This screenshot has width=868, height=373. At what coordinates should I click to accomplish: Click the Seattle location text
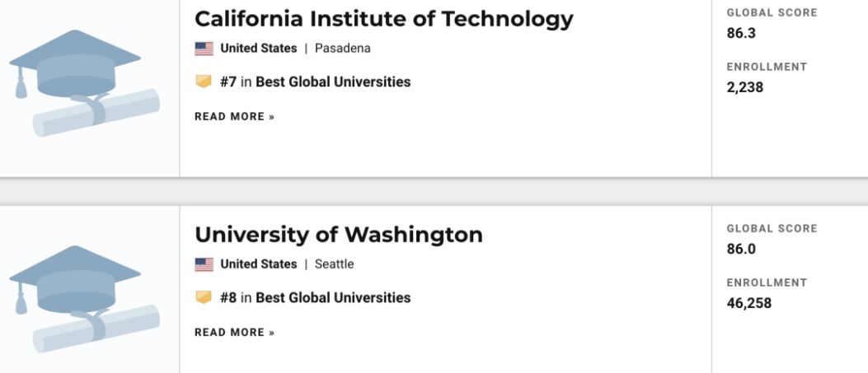335,264
